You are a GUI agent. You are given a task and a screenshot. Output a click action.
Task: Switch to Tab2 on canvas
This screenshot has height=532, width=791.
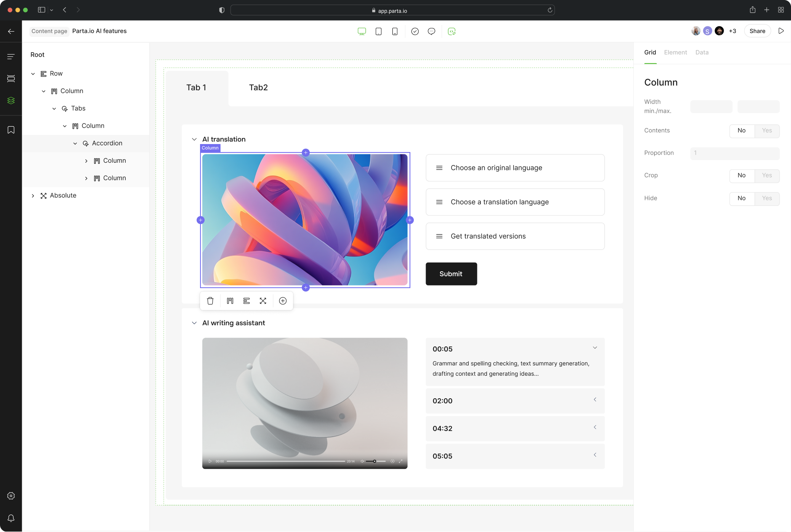[258, 88]
